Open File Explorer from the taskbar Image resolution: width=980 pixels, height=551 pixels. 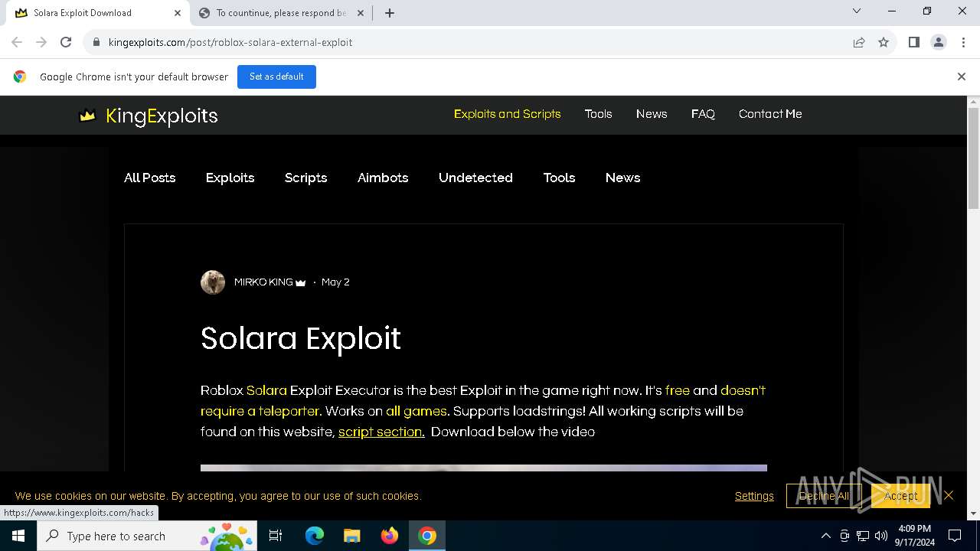tap(351, 536)
